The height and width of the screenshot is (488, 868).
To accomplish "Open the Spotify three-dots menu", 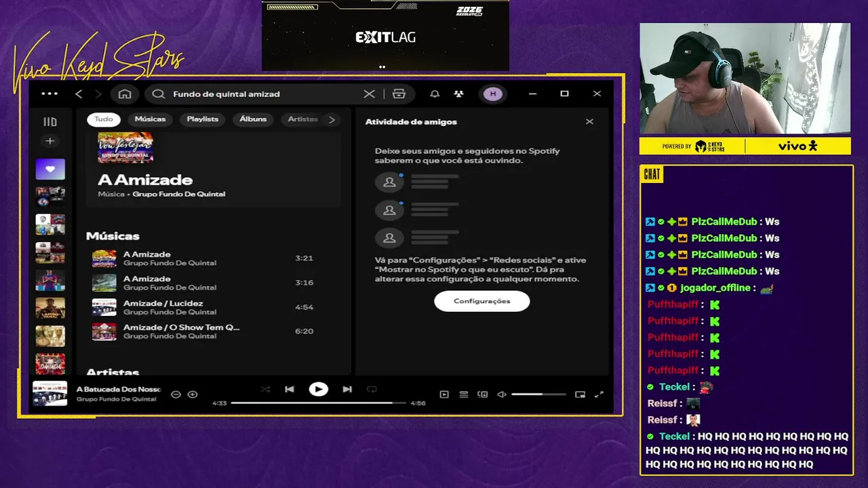I will point(50,94).
